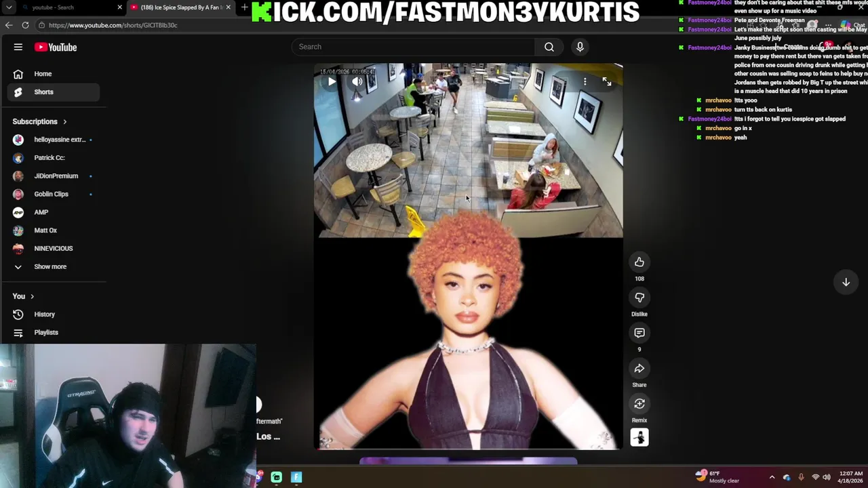Enter fullscreen on the Shorts player
The image size is (868, 488).
click(x=607, y=81)
